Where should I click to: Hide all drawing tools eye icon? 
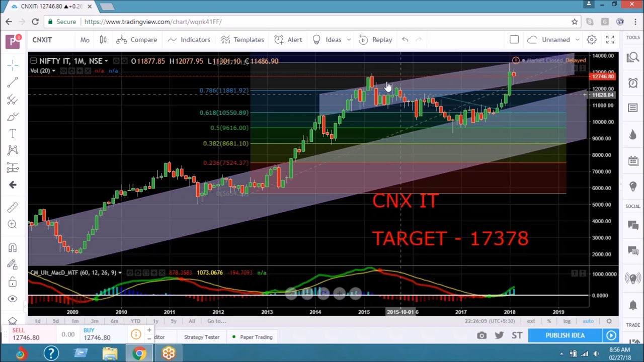(13, 299)
